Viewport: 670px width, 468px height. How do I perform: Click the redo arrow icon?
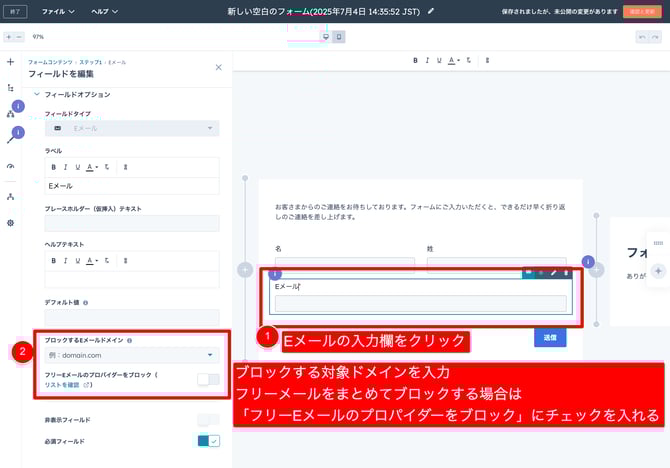point(655,37)
